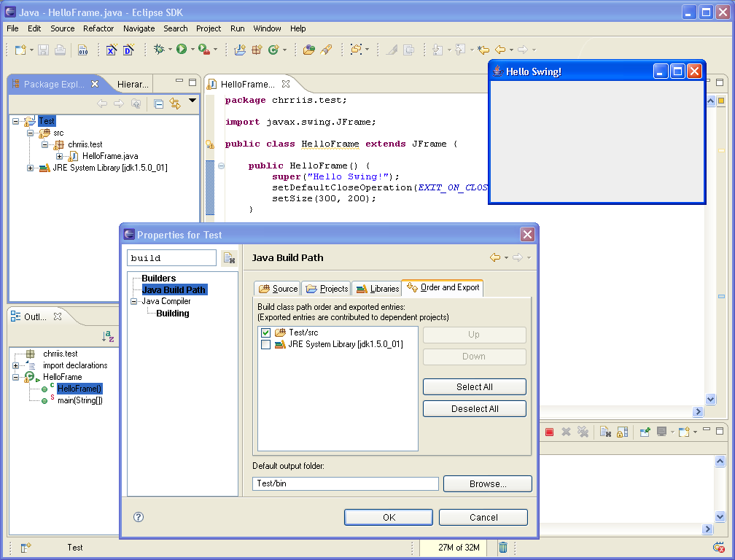
Task: Click the green Run button icon
Action: 182,49
